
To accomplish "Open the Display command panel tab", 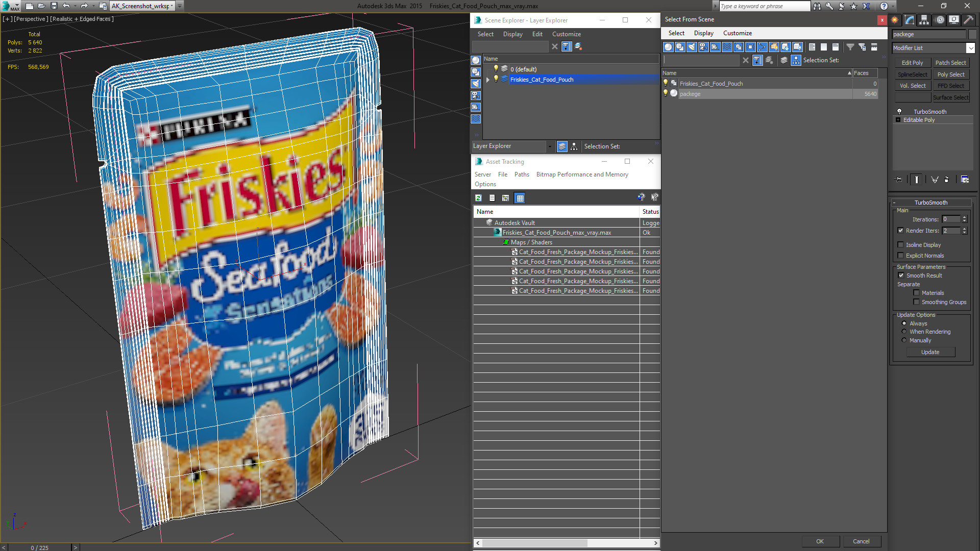I will coord(953,20).
